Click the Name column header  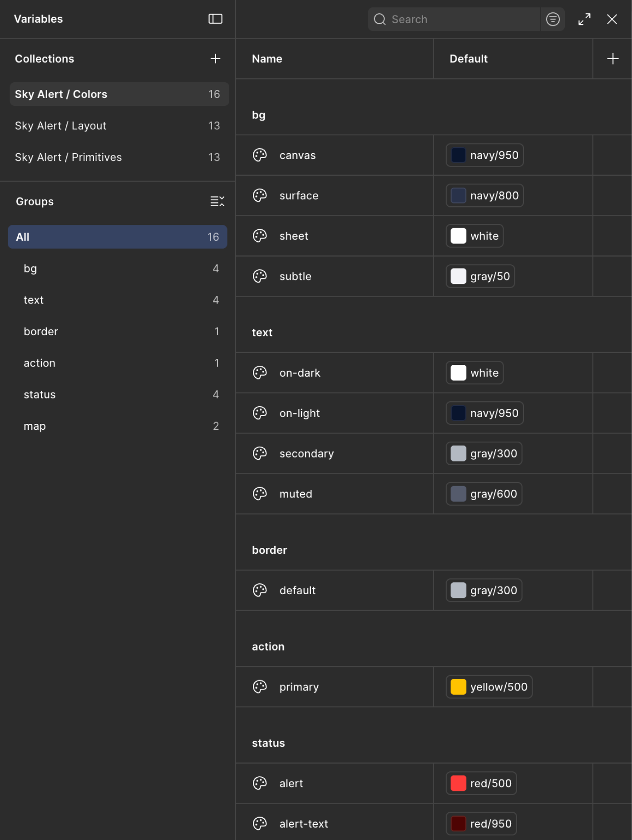coord(267,59)
